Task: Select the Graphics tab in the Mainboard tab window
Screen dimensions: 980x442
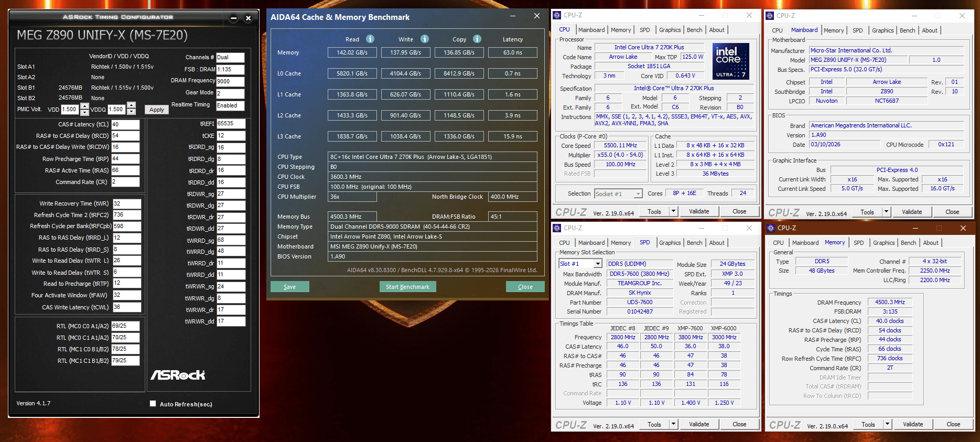Action: tap(883, 30)
